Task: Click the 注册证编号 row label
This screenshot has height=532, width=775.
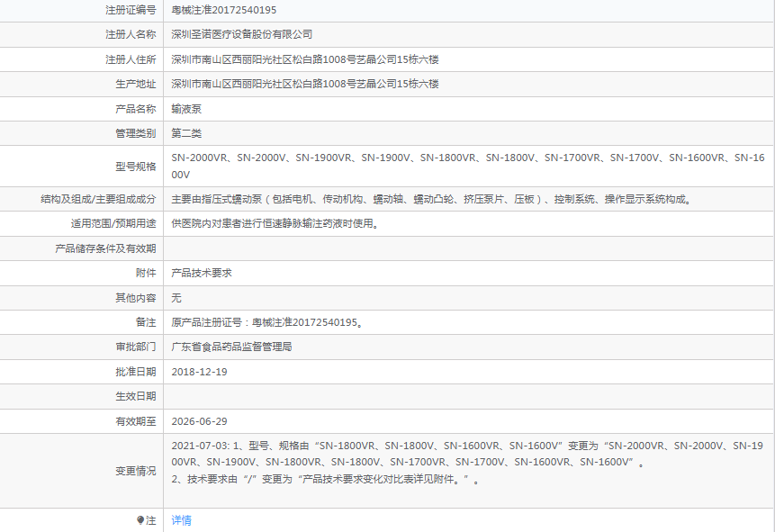Action: click(131, 10)
